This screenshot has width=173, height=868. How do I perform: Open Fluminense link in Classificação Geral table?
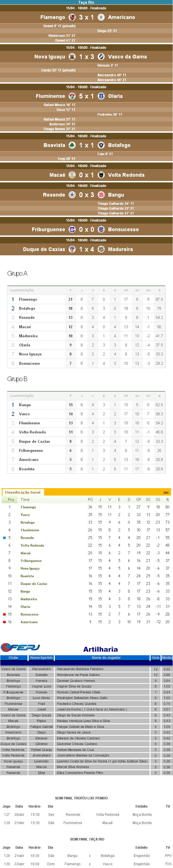[30, 530]
